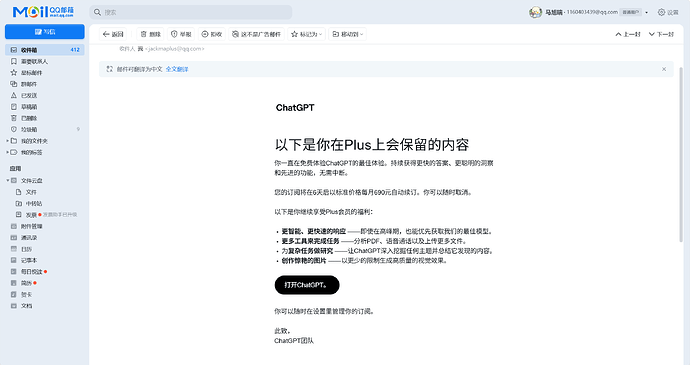The width and height of the screenshot is (690, 365).
Task: Click the email body scrollbar
Action: (x=681, y=154)
